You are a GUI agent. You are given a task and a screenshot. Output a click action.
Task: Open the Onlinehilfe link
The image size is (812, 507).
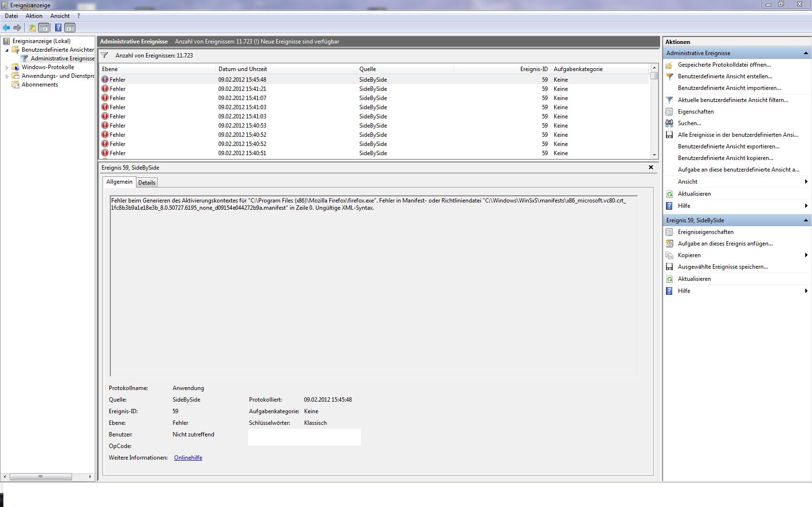[188, 458]
